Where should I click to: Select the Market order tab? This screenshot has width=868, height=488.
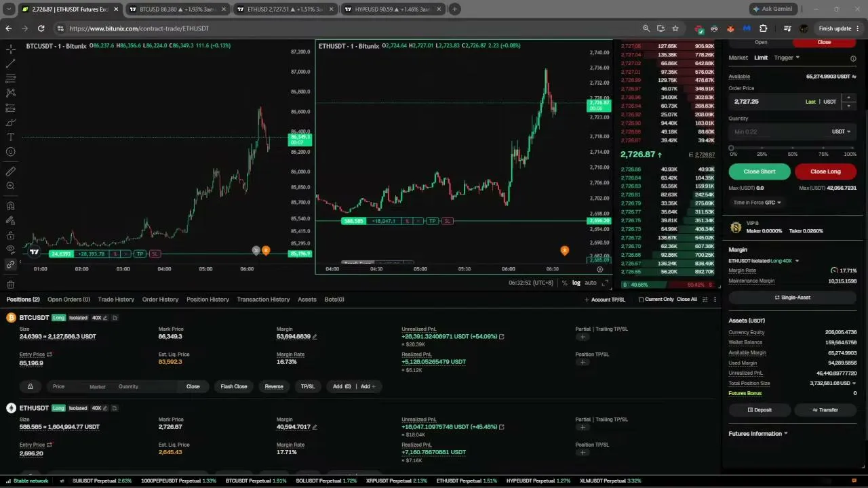pos(738,58)
